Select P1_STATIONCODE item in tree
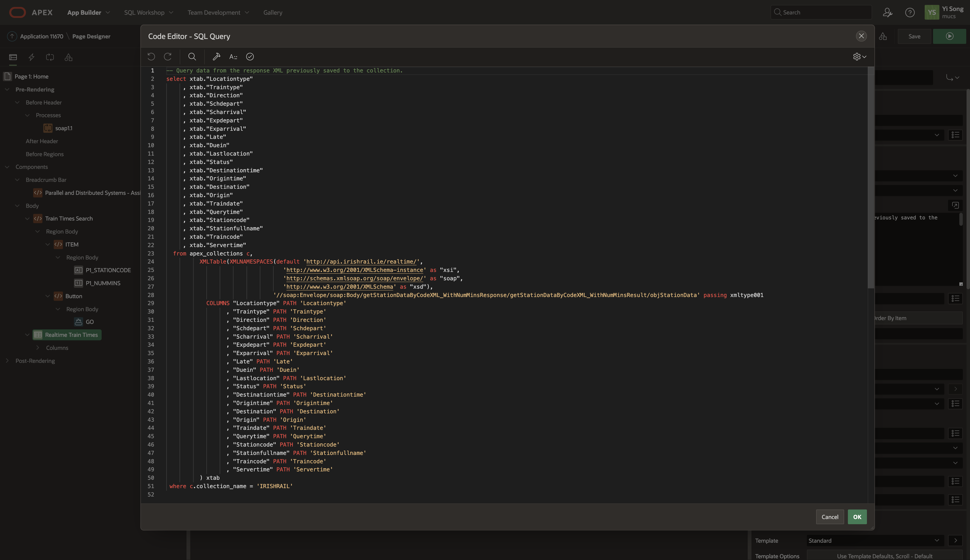This screenshot has width=970, height=560. point(108,270)
